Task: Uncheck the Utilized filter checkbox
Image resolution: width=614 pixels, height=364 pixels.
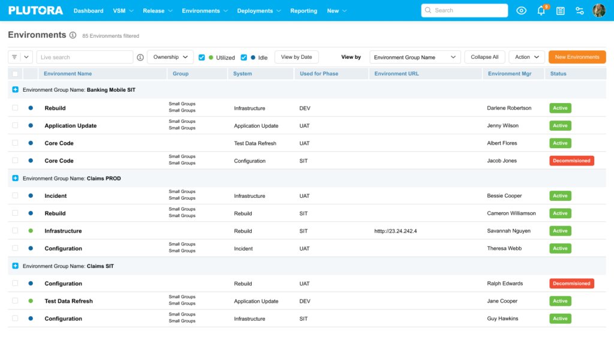Action: pos(201,58)
